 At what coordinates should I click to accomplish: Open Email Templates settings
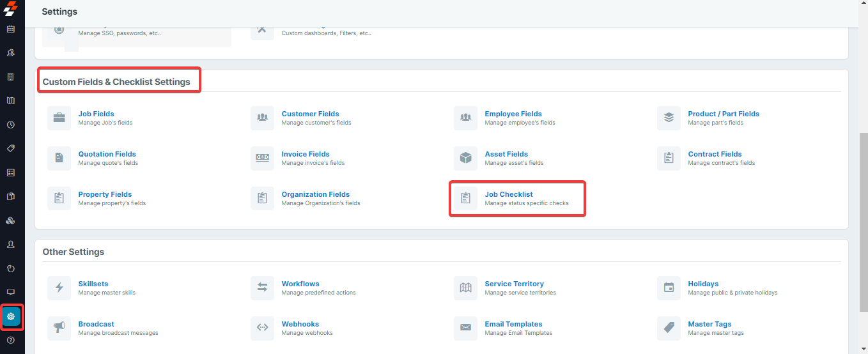513,324
